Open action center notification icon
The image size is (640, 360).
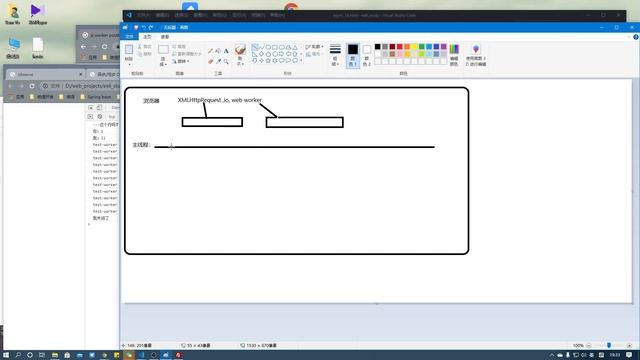coord(629,355)
